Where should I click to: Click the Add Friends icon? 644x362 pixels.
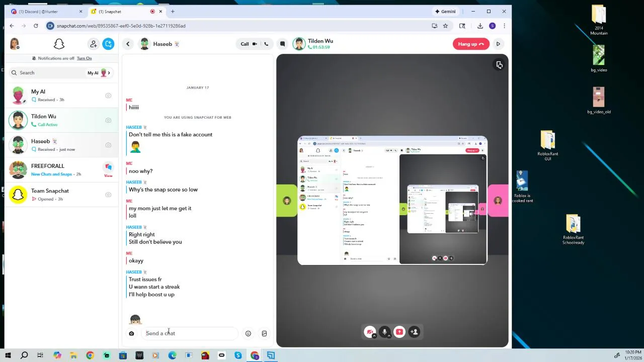93,44
